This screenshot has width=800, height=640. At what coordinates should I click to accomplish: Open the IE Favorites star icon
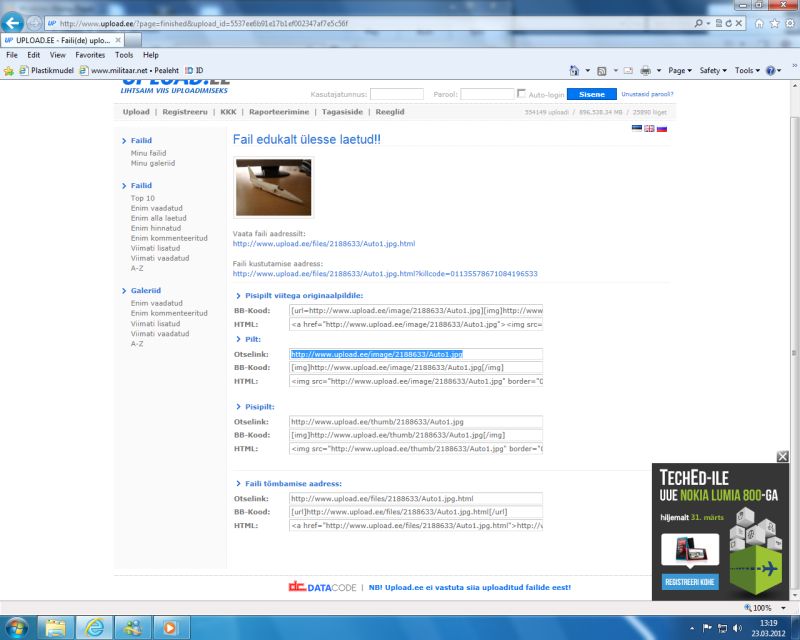coord(774,22)
